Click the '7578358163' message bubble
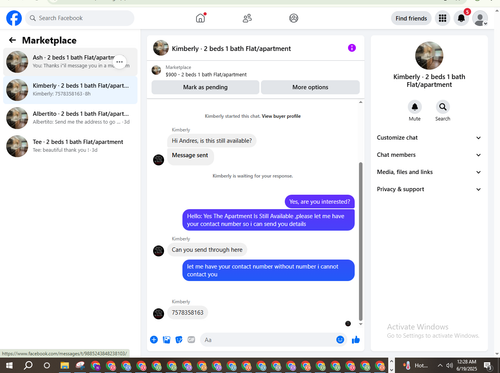Viewport: 500px width, 373px height. coord(187,313)
